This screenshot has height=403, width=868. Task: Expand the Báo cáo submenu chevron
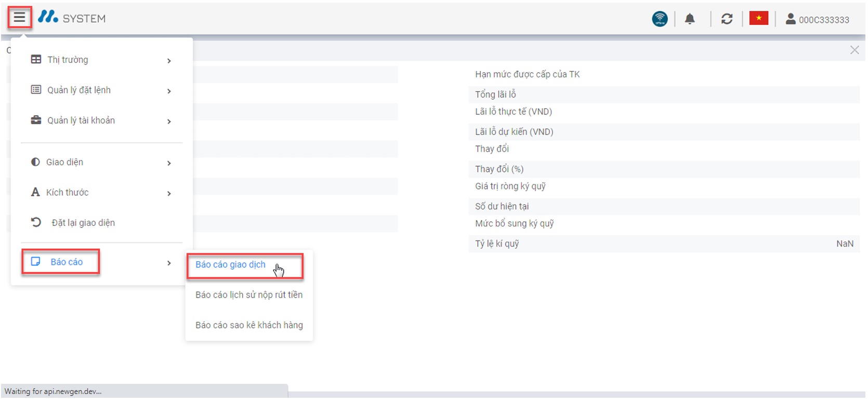[x=169, y=263]
